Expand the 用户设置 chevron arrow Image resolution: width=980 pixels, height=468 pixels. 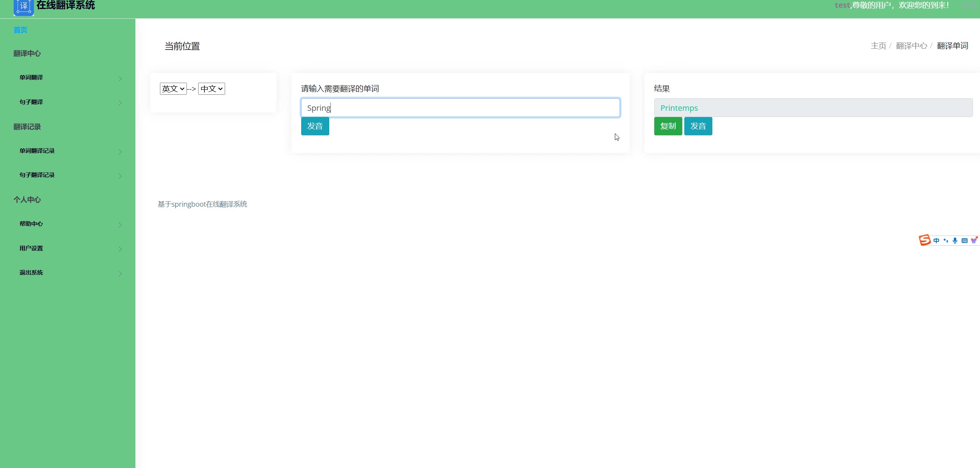click(x=120, y=249)
